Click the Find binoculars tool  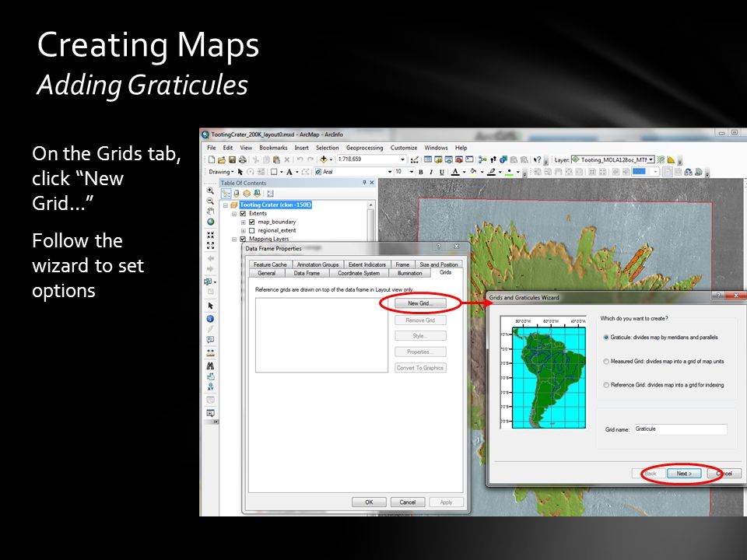(x=210, y=366)
